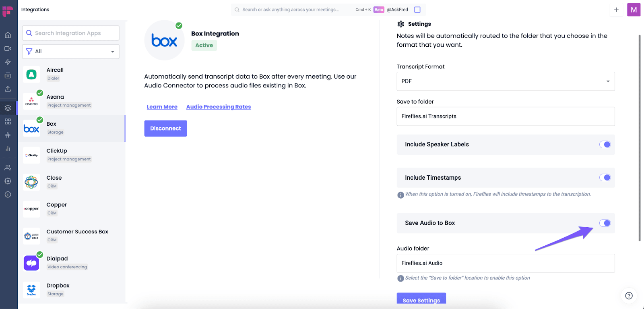The height and width of the screenshot is (309, 644).
Task: Click the Integrations page title
Action: (35, 10)
